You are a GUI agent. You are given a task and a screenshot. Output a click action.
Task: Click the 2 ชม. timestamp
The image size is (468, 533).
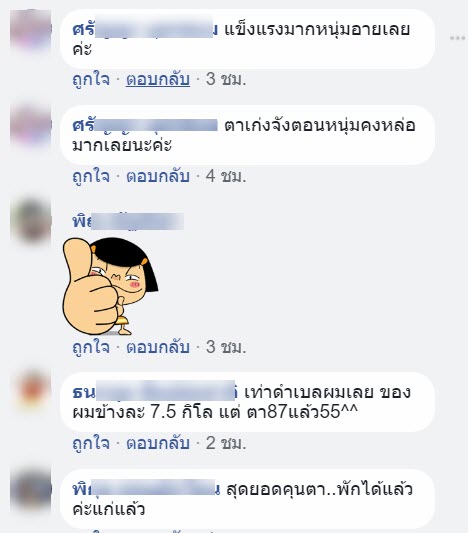(226, 443)
